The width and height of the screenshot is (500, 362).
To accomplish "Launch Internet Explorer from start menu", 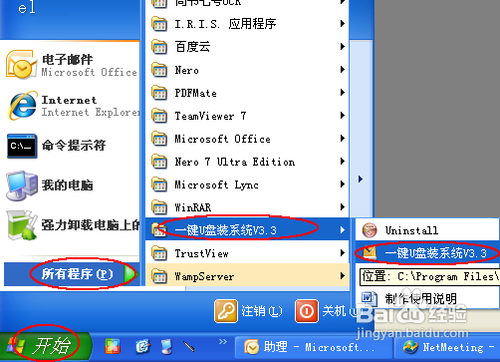I will (23, 106).
